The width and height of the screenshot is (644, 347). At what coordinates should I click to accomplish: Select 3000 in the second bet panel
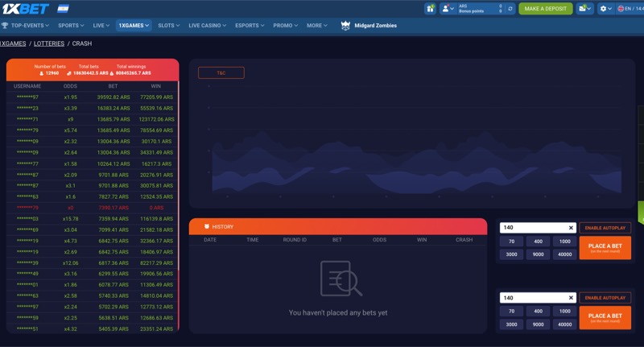[x=511, y=324]
